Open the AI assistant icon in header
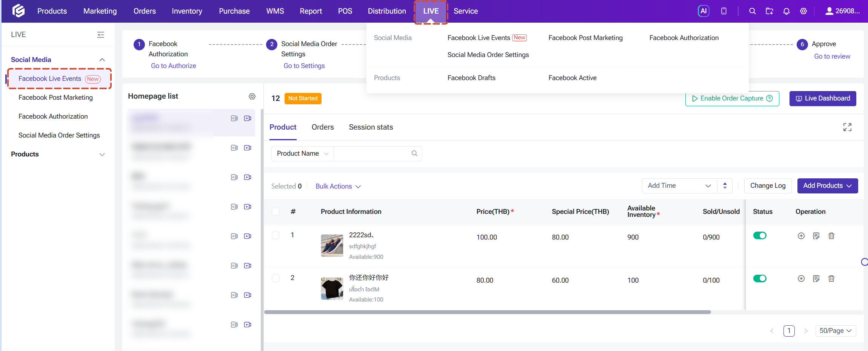Screen dimensions: 868x351 [x=703, y=11]
